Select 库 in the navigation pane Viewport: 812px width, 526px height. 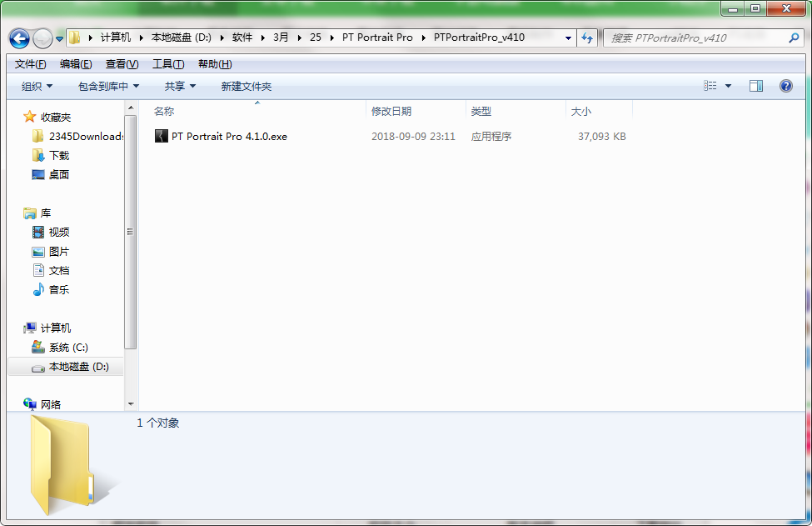[x=46, y=213]
